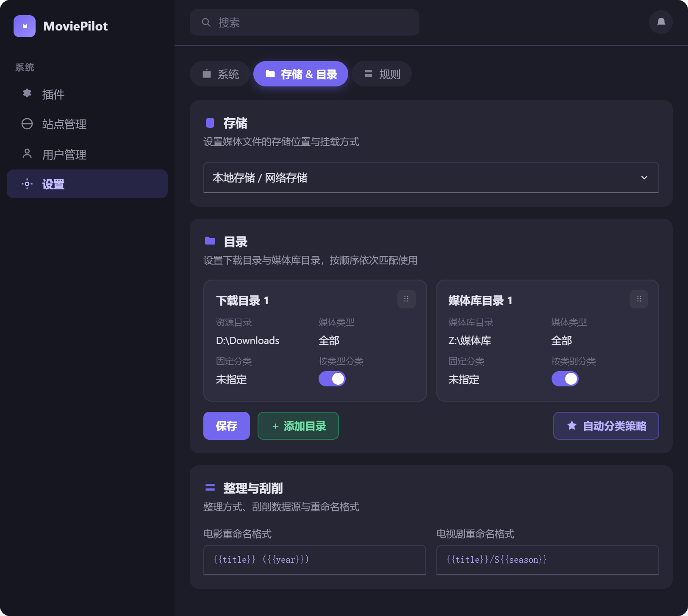Click the Z:\媒体库 path value

469,341
